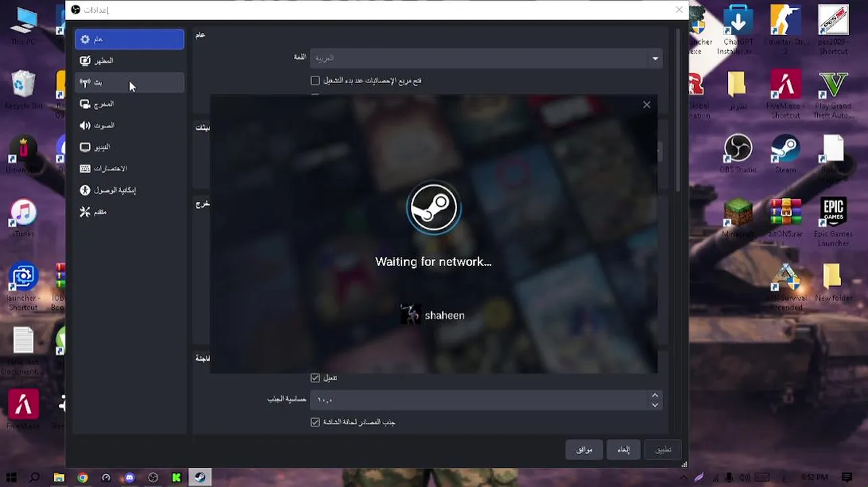Open iTunes desktop shortcut

click(x=24, y=218)
